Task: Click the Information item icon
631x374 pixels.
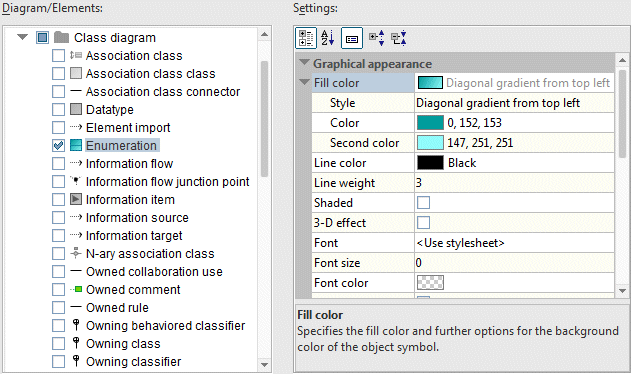Action: point(76,199)
